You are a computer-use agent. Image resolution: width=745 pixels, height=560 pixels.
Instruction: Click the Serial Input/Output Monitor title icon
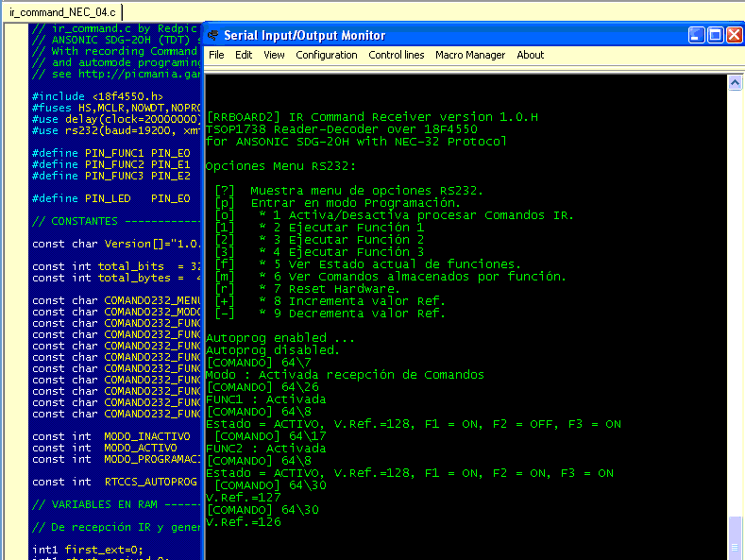[x=213, y=35]
